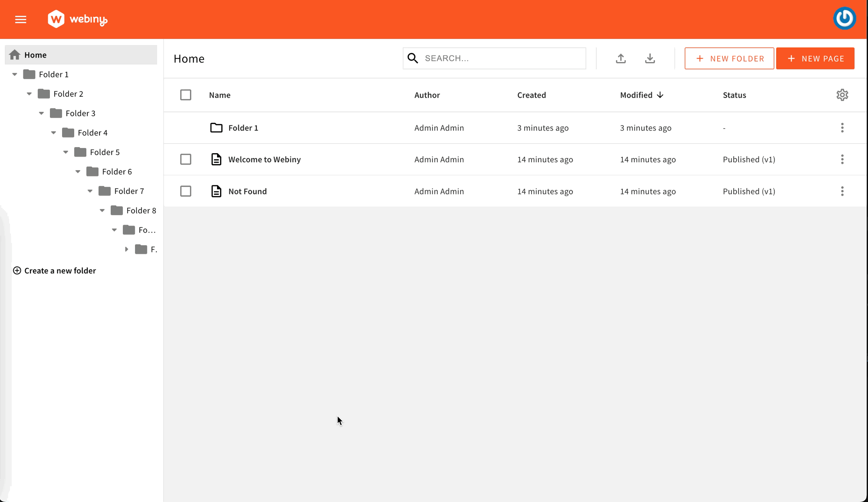Collapse Folder 1 in the sidebar tree
This screenshot has height=502, width=868.
15,74
